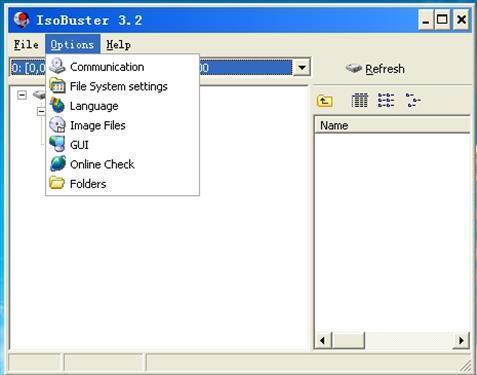Collapse the second-level tree node
This screenshot has width=477, height=375.
click(41, 111)
